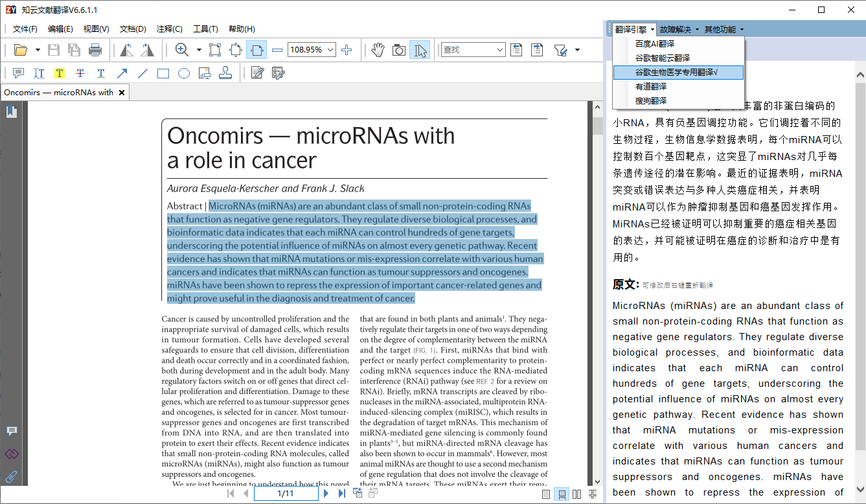866x504 pixels.
Task: Rotate the page clockwise
Action: click(148, 50)
